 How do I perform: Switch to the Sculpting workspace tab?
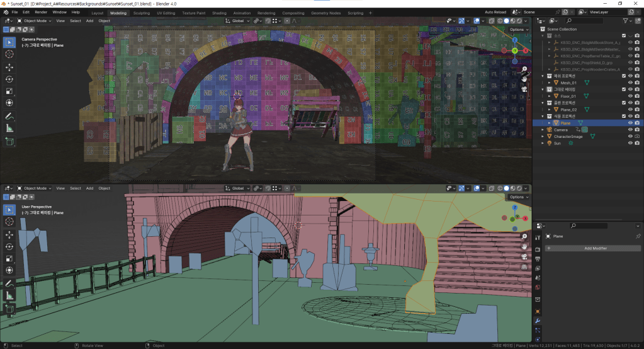(141, 13)
